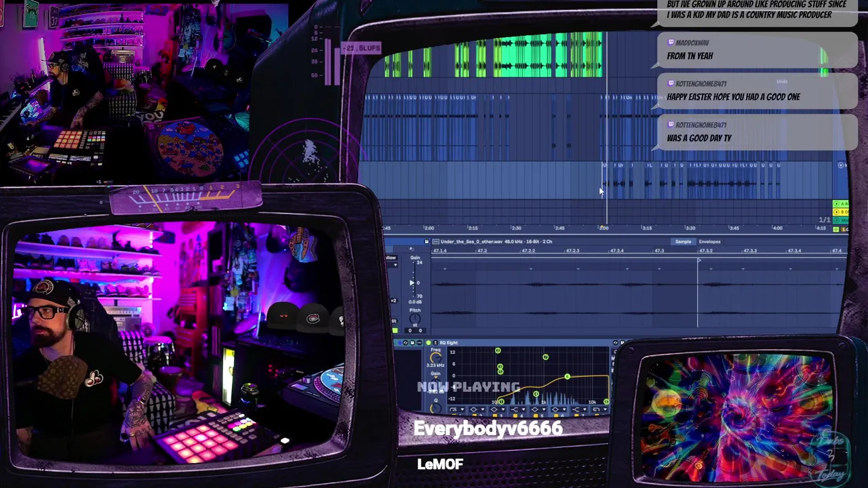
Task: Select EQ filter node 1 at 100 Hz
Action: [501, 402]
